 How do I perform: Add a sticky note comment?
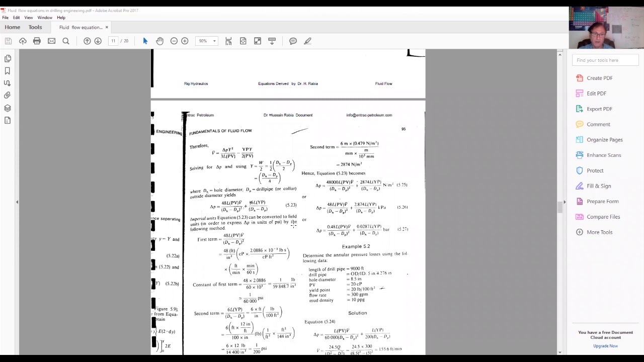(293, 41)
